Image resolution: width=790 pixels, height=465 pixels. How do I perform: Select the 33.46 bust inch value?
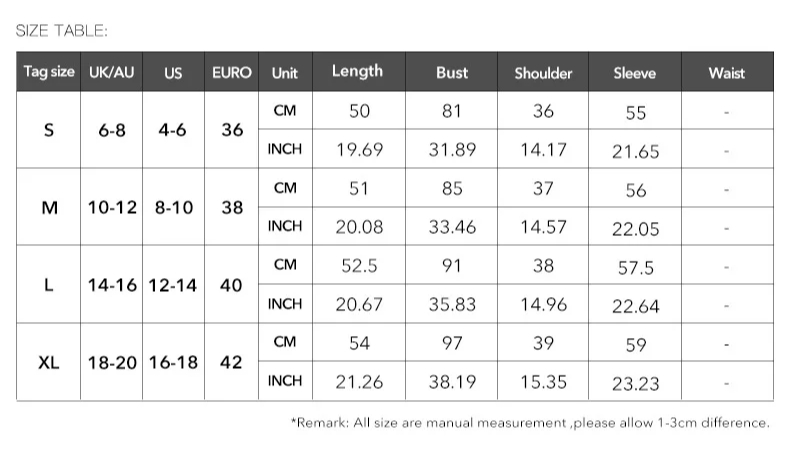452,227
